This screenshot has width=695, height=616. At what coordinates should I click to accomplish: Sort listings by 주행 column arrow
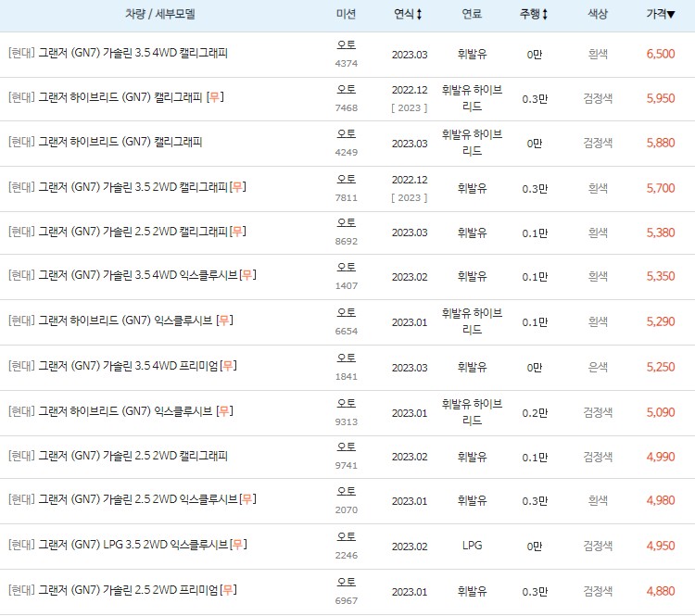tap(545, 14)
